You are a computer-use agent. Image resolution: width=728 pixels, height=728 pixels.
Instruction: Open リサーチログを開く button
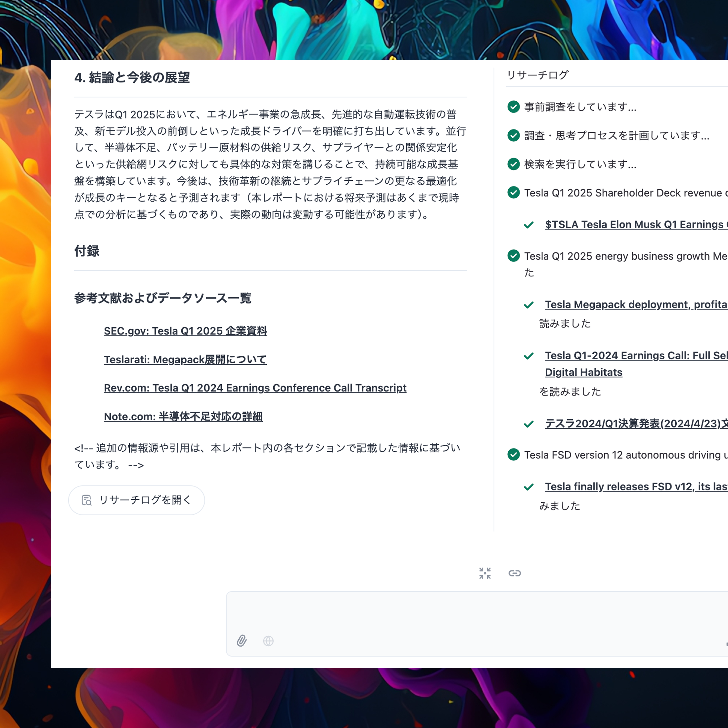click(136, 500)
